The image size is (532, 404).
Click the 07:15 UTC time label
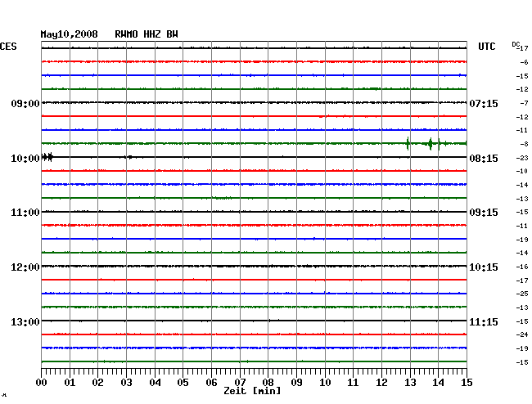pos(484,103)
